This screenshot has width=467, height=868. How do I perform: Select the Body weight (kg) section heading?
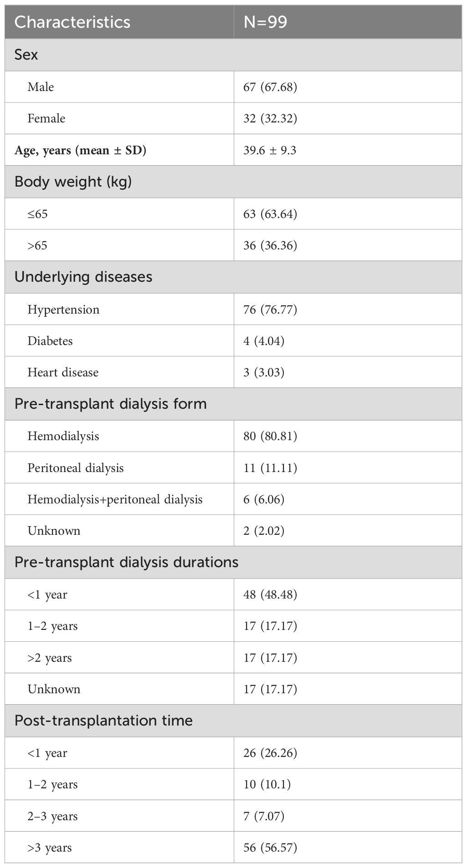(73, 182)
